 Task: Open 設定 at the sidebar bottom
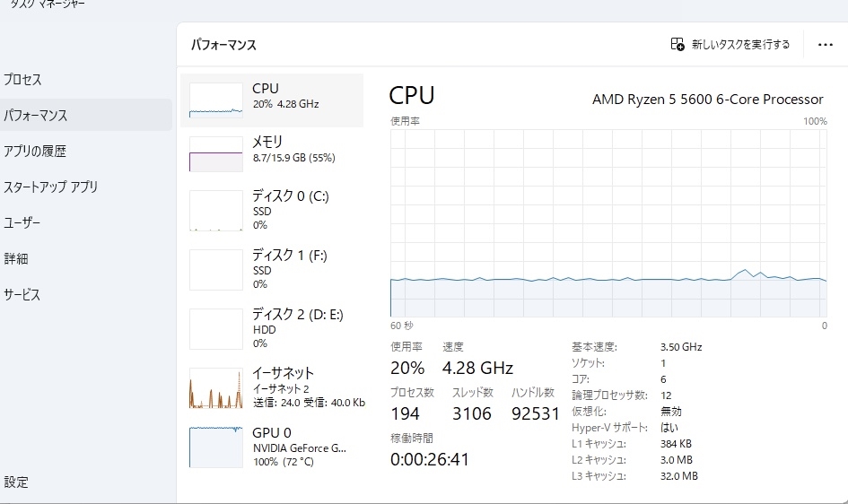pos(16,482)
